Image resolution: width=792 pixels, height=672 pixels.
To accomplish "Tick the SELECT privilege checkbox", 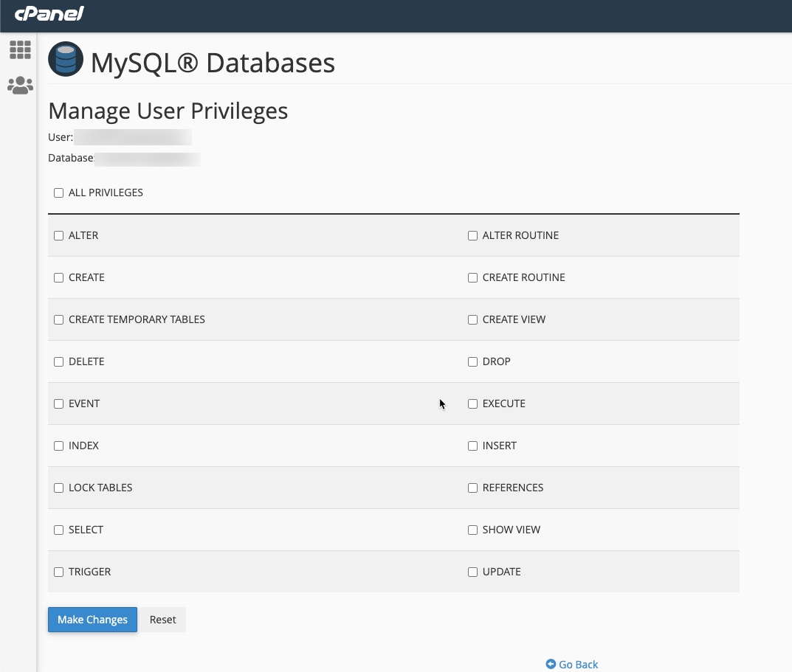I will pyautogui.click(x=58, y=530).
